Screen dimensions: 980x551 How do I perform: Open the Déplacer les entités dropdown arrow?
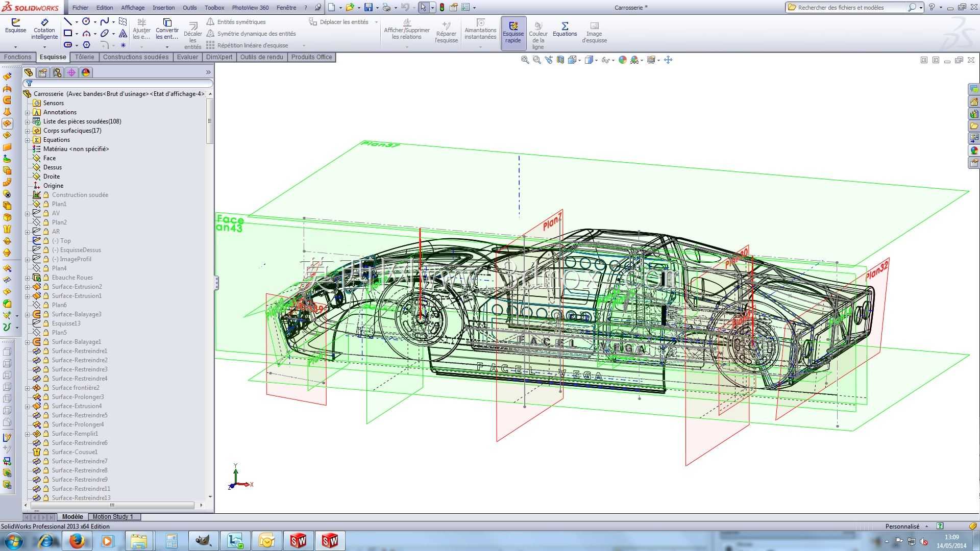(376, 22)
